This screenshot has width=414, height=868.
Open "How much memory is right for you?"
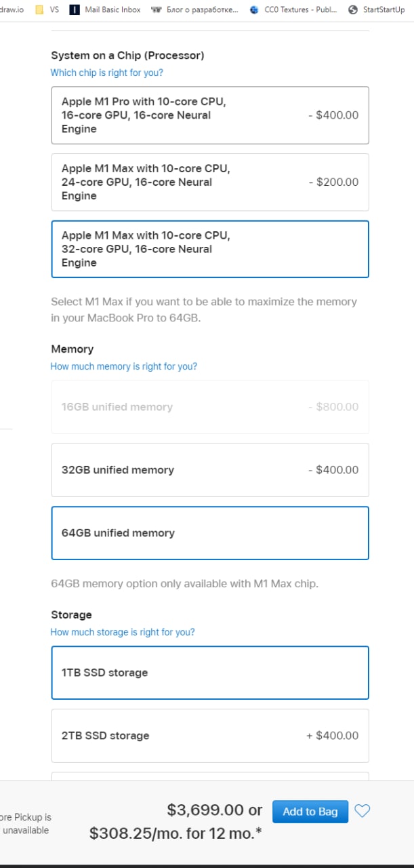point(124,366)
